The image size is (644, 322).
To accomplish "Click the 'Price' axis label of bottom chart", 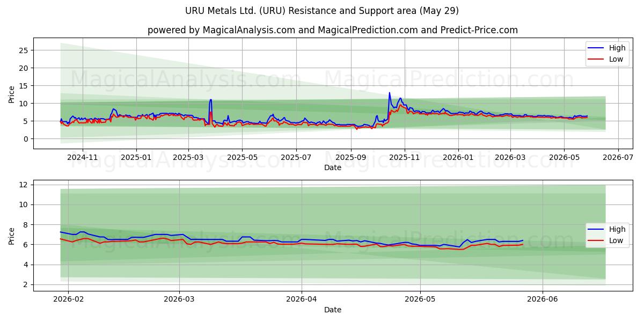I will [12, 236].
